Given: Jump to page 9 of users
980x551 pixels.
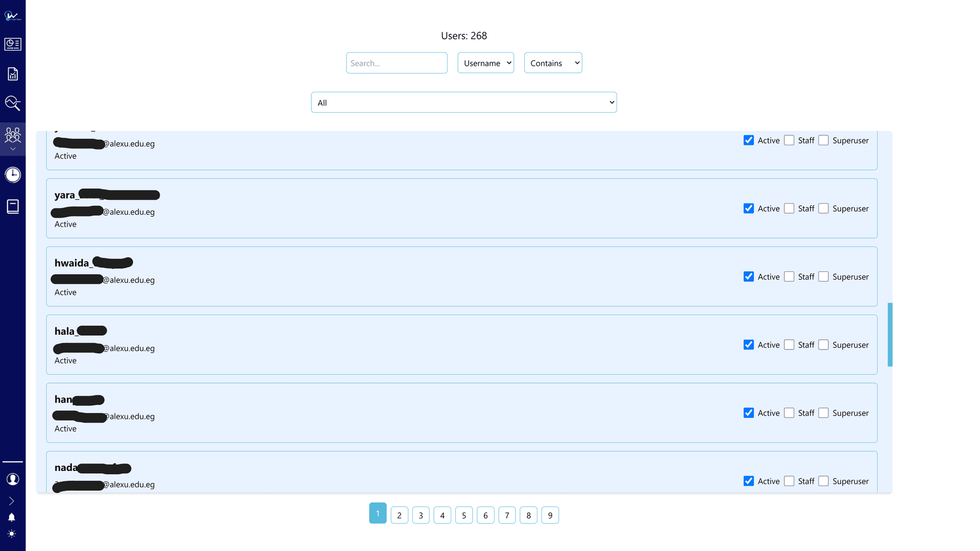Looking at the screenshot, I should (550, 515).
